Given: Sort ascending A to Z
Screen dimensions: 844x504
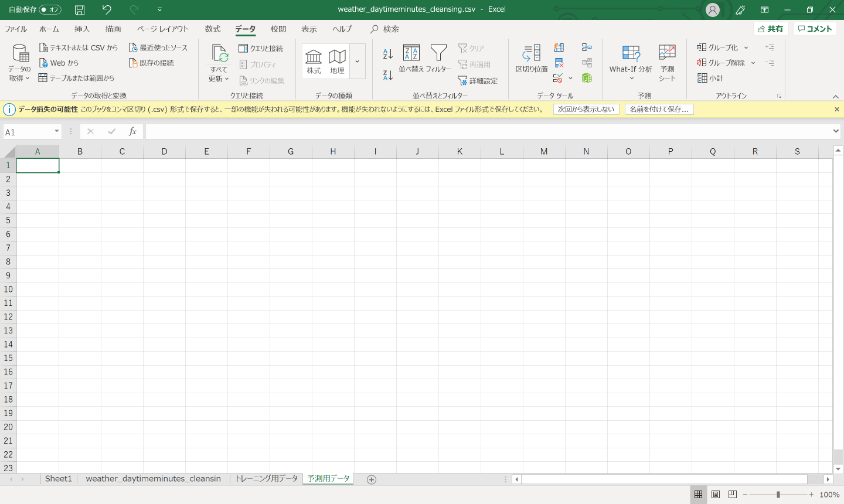Looking at the screenshot, I should click(x=388, y=54).
